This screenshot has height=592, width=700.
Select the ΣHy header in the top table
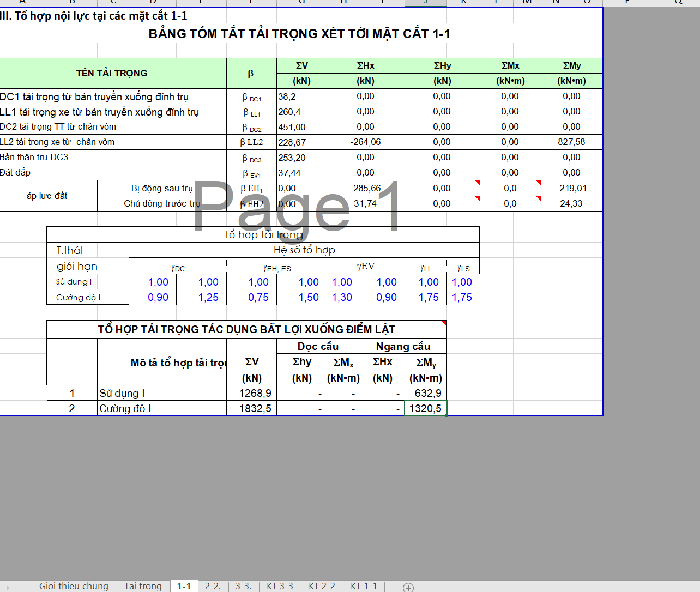pyautogui.click(x=442, y=65)
